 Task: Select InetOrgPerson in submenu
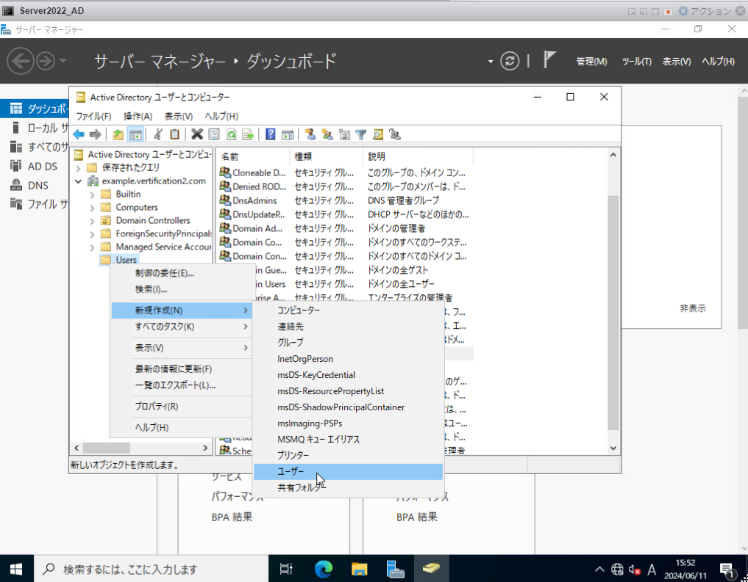click(x=348, y=359)
